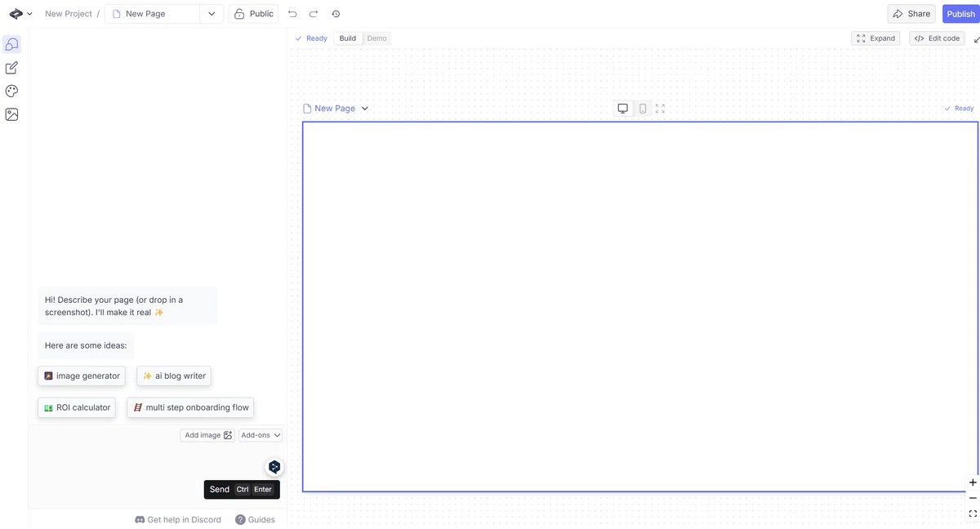
Task: Click the undo arrow icon
Action: click(292, 14)
